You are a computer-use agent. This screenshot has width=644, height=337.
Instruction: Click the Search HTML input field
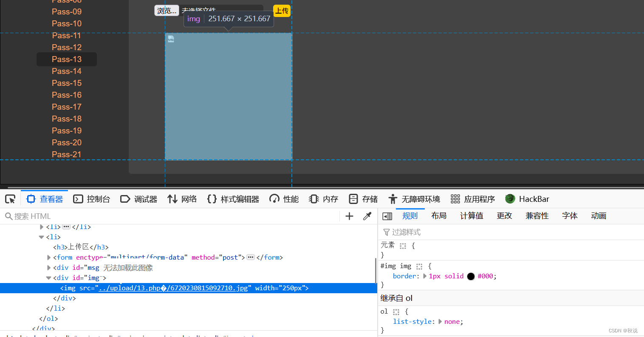170,216
